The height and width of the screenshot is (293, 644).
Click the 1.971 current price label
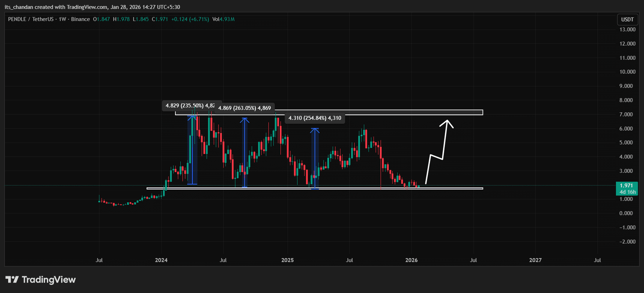coord(626,186)
